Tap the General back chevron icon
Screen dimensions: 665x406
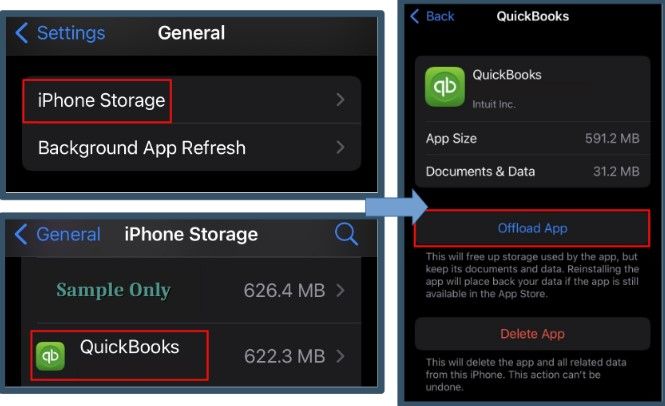[x=21, y=234]
